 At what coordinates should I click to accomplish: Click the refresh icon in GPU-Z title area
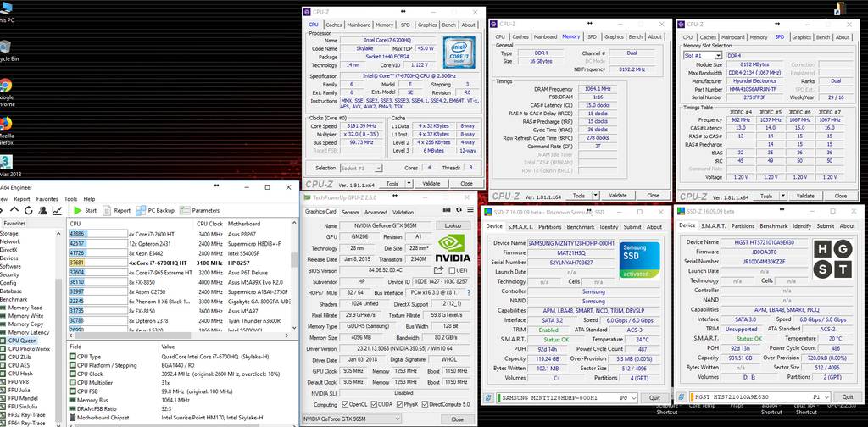[x=459, y=209]
